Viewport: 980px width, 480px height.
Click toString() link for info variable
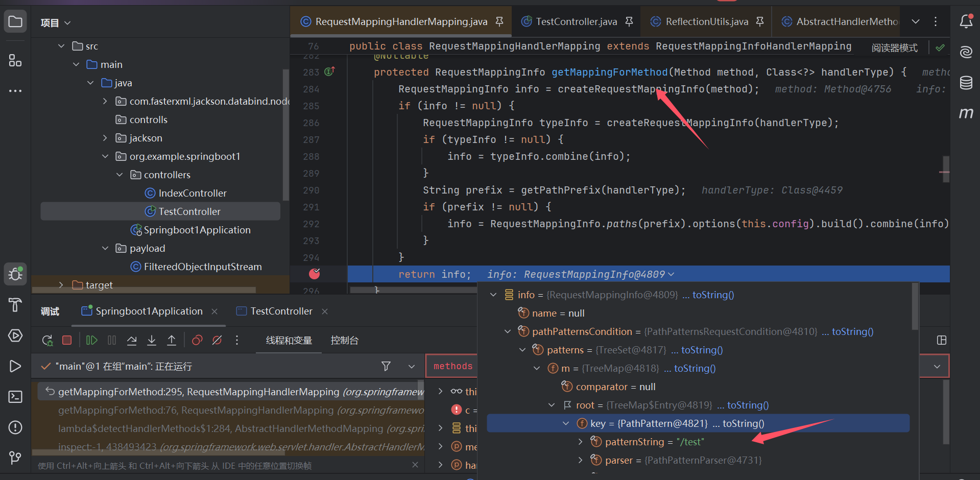coord(713,295)
